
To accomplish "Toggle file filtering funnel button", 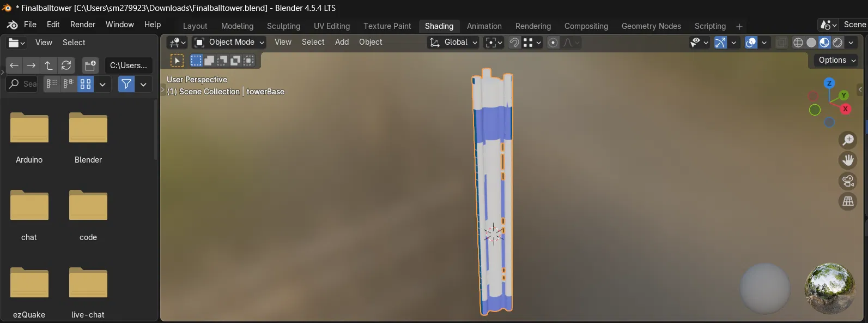I will [126, 84].
